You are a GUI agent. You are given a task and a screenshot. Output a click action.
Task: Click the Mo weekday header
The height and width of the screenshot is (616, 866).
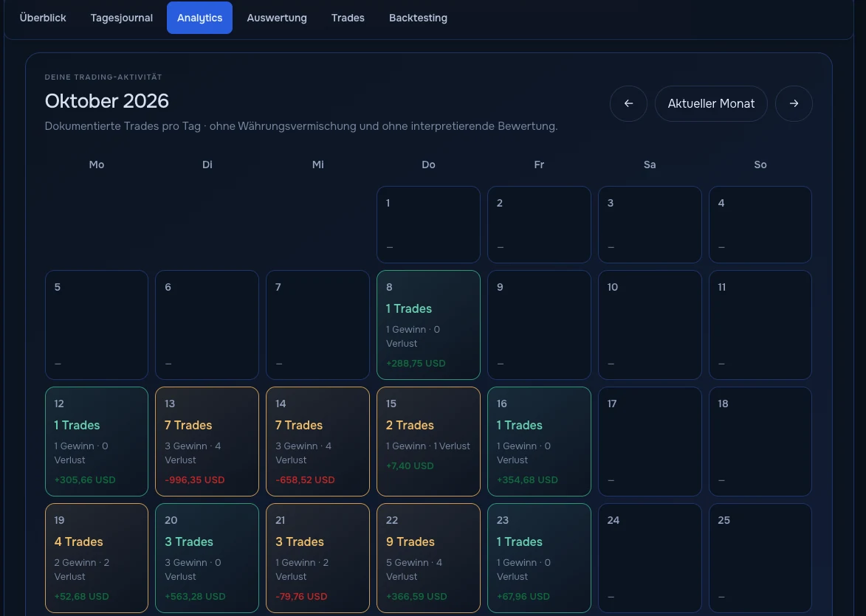97,165
